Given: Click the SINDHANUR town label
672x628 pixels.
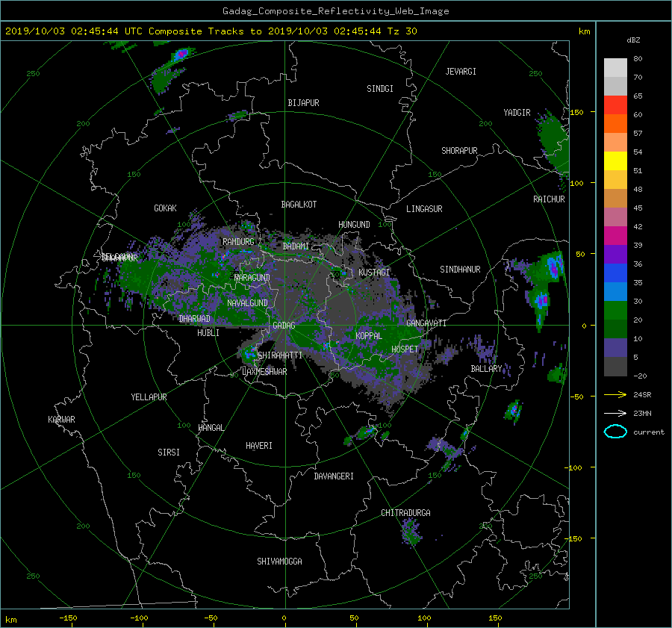Looking at the screenshot, I should pos(460,270).
